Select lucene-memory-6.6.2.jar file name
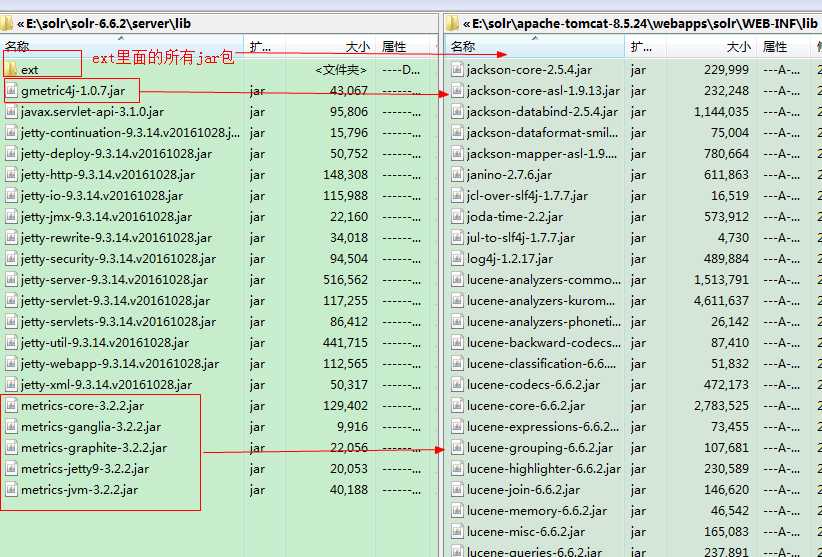This screenshot has height=557, width=822. point(537,510)
